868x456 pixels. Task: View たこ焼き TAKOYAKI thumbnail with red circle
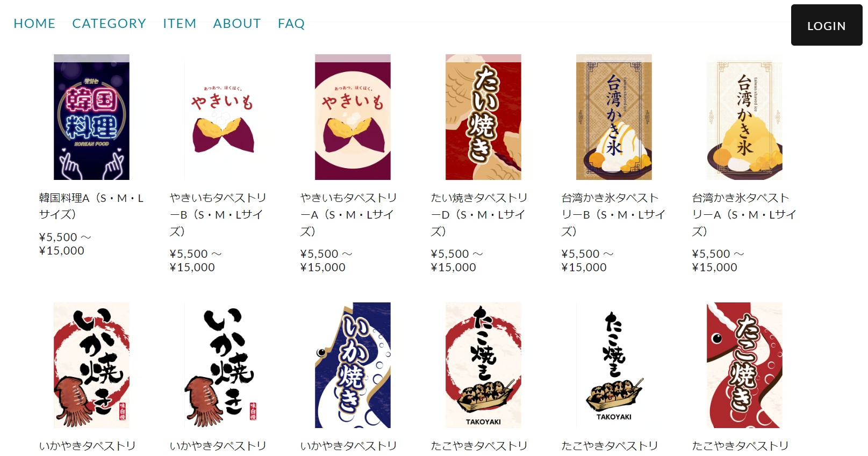(x=483, y=365)
